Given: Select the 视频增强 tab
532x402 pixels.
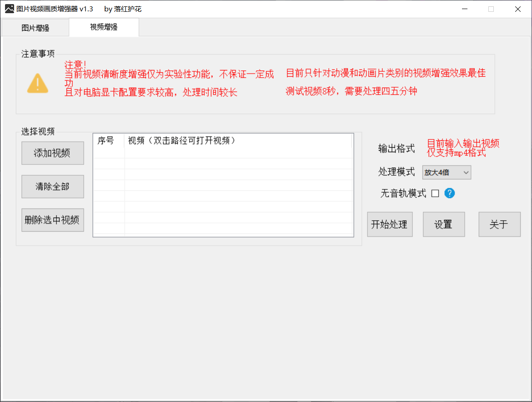Looking at the screenshot, I should (104, 27).
